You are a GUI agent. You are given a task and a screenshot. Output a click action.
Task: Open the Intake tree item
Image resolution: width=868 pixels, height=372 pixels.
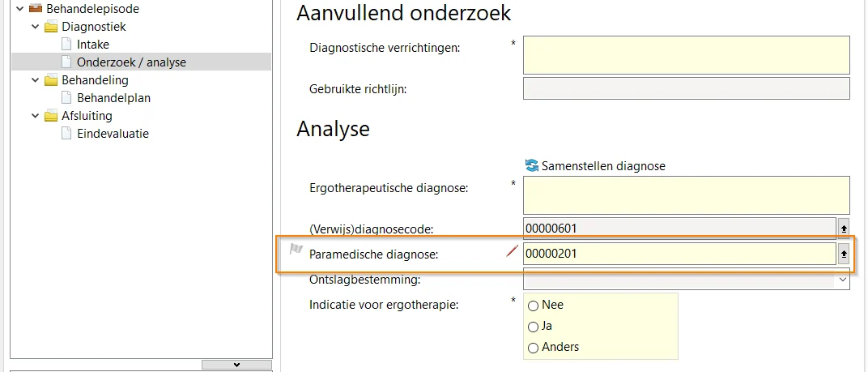click(x=92, y=45)
